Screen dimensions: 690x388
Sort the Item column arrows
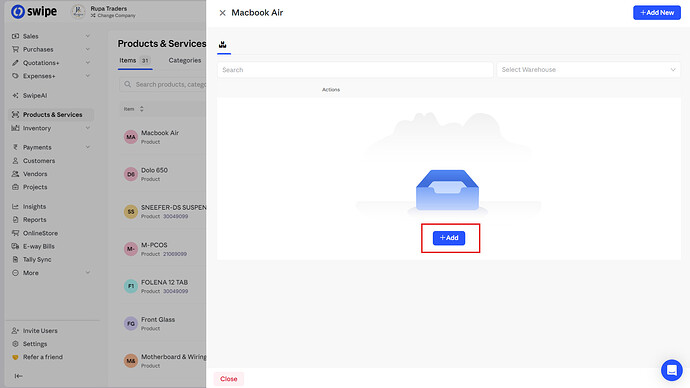click(x=142, y=109)
